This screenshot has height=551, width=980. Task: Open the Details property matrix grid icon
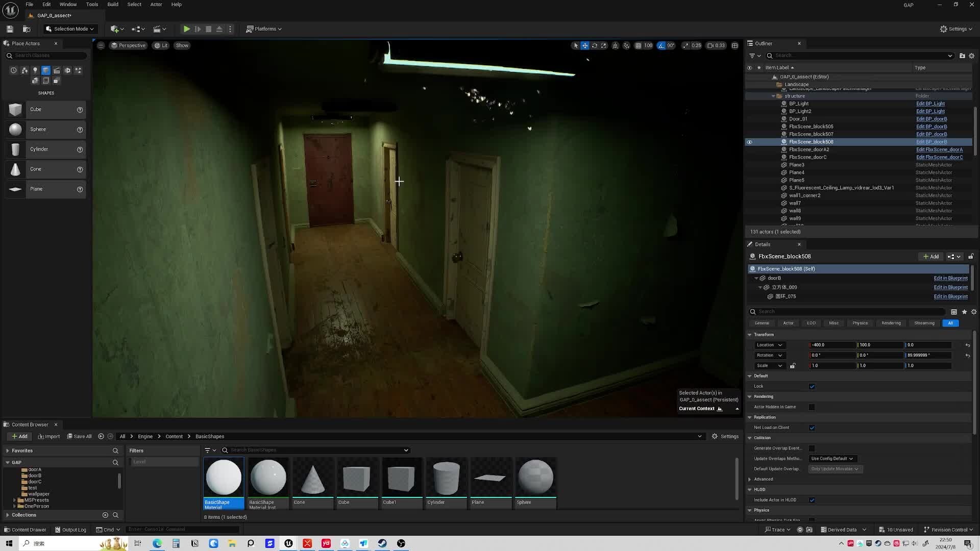953,312
